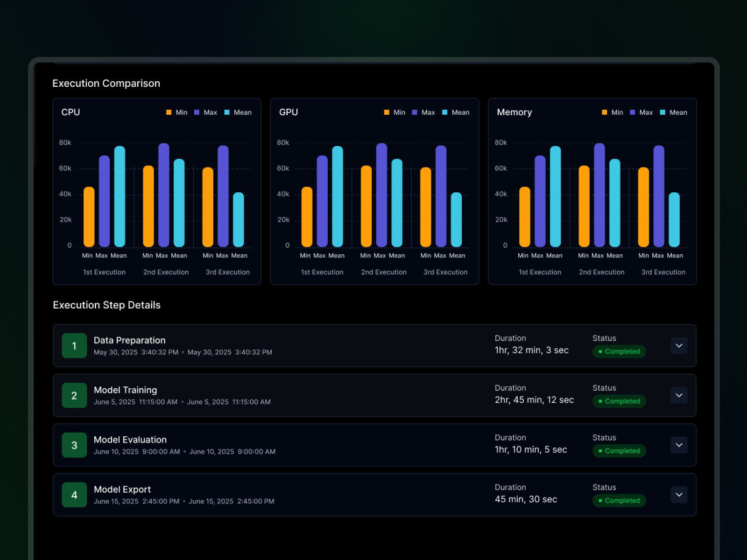Click step number 2 badge
Screen dimensions: 747x560
(74, 395)
